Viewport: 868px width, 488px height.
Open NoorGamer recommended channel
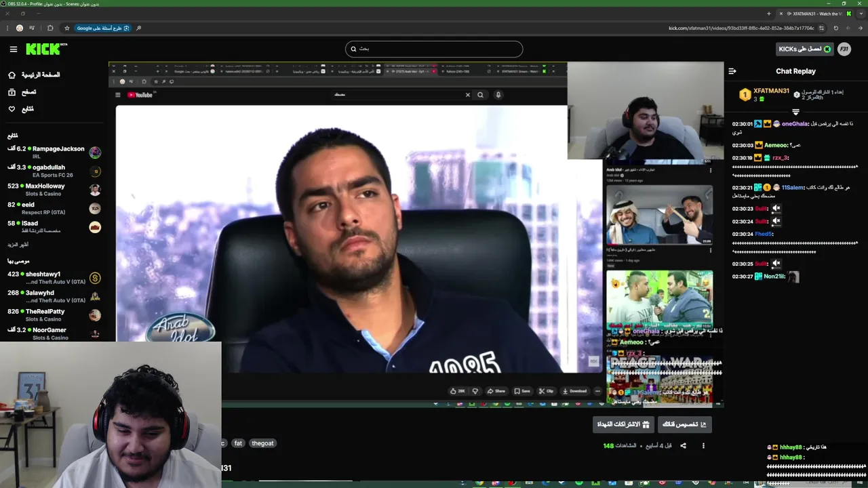coord(54,333)
